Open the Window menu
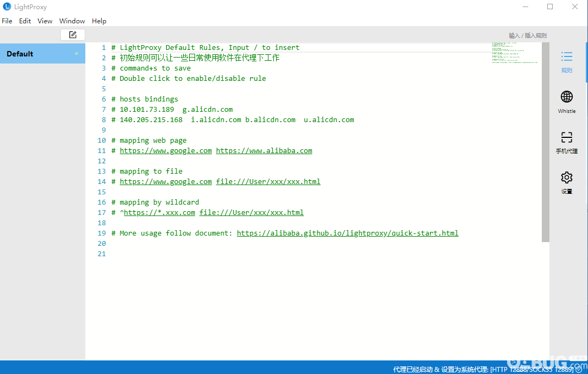588x374 pixels. (72, 21)
